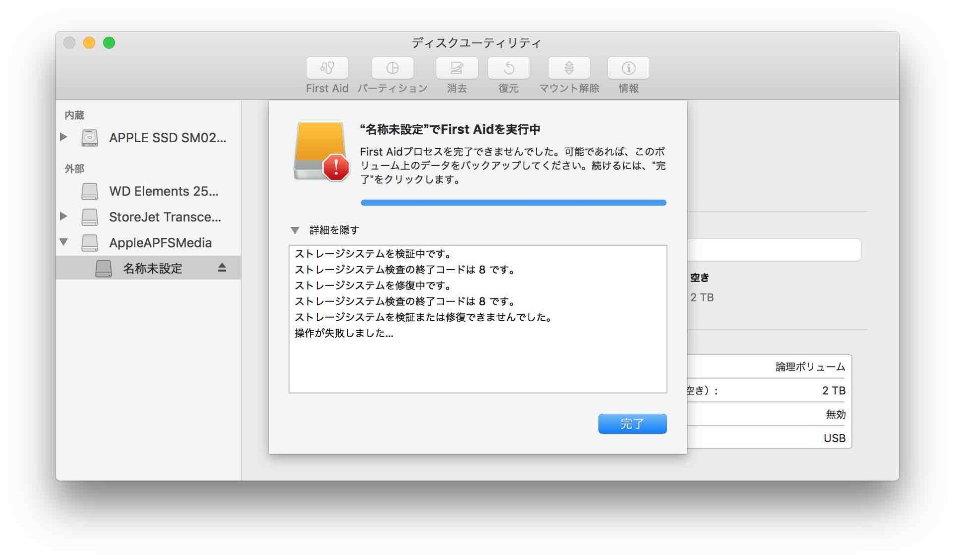Click log line ストレージシステムを修復中です。

374,285
